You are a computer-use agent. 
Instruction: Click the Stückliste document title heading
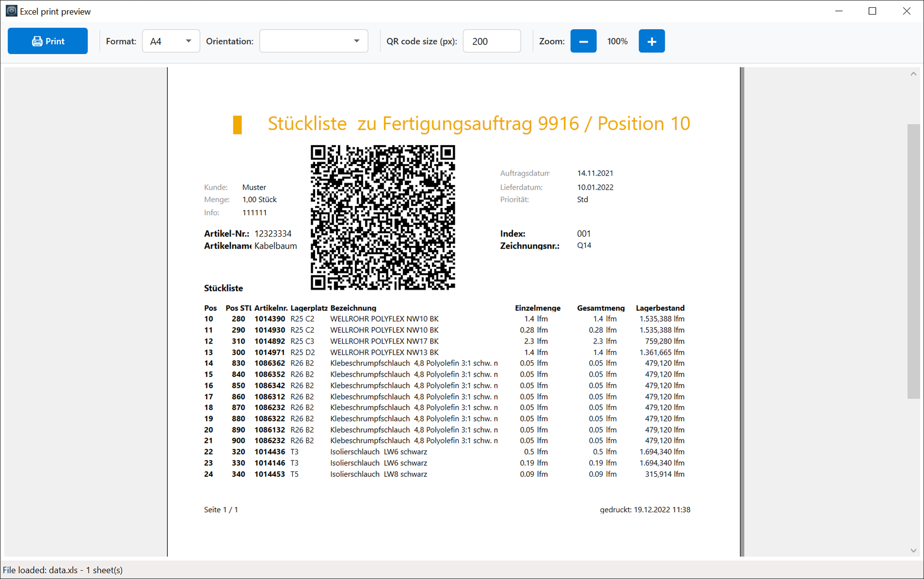tap(479, 124)
